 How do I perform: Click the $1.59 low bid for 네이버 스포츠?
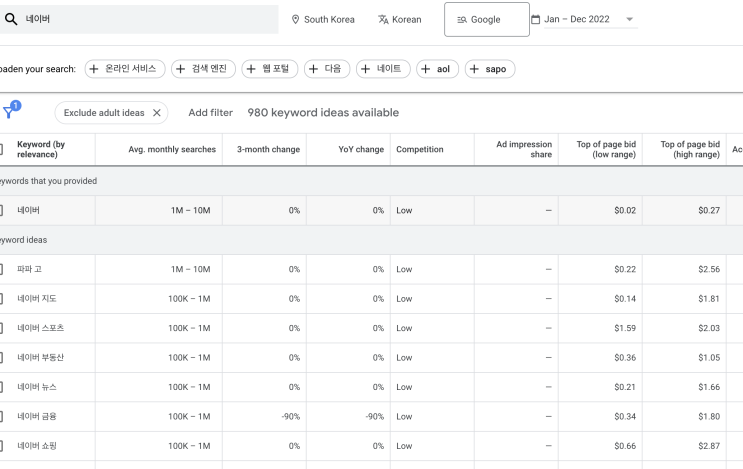point(625,328)
